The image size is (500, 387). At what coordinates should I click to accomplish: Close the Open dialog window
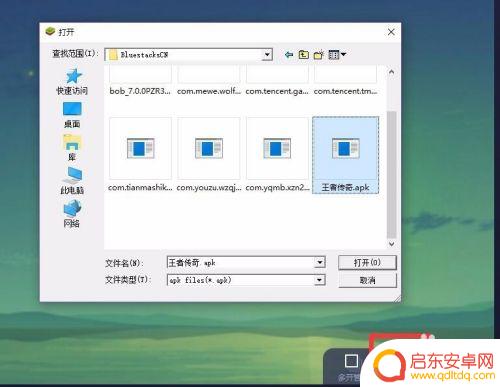coord(391,32)
